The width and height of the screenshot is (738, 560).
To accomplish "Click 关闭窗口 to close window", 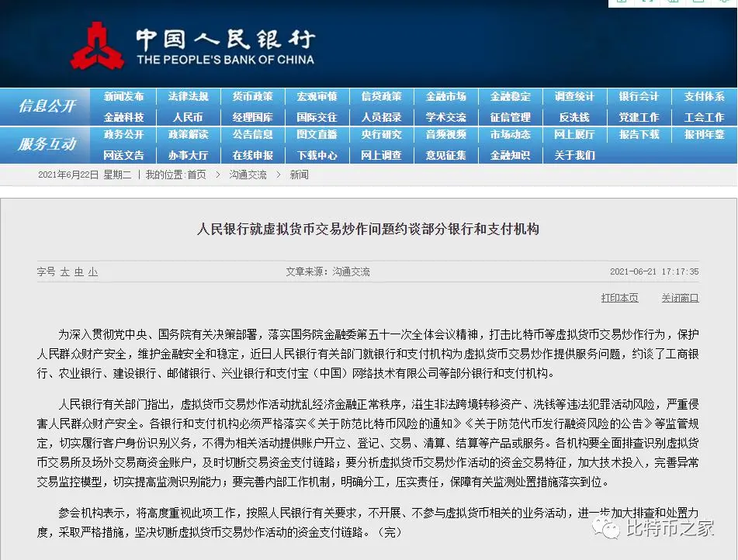I will click(680, 298).
